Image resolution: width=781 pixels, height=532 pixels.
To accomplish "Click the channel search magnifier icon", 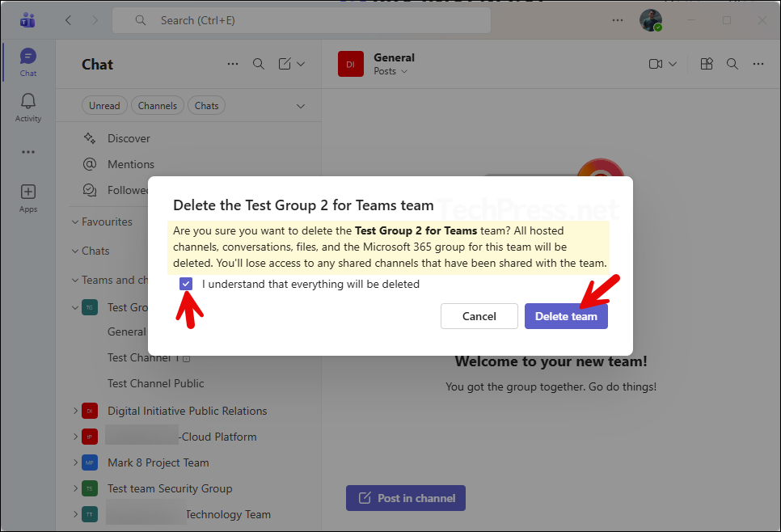I will pos(732,64).
